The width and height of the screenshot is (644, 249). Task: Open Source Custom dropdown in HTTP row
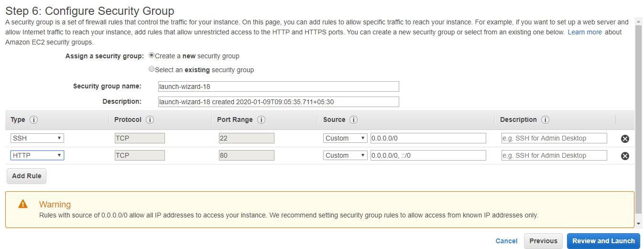click(x=345, y=155)
